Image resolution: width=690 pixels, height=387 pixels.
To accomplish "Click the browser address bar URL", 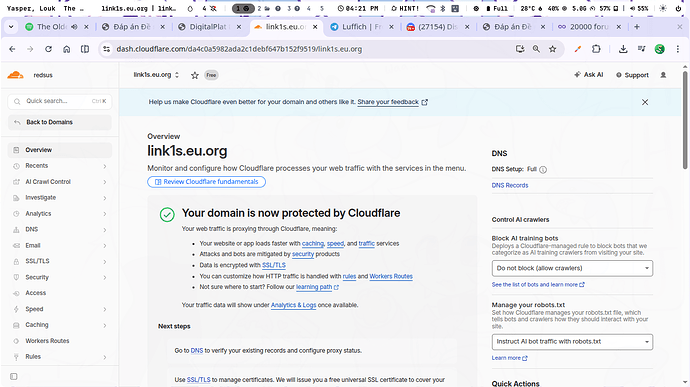I will click(239, 49).
